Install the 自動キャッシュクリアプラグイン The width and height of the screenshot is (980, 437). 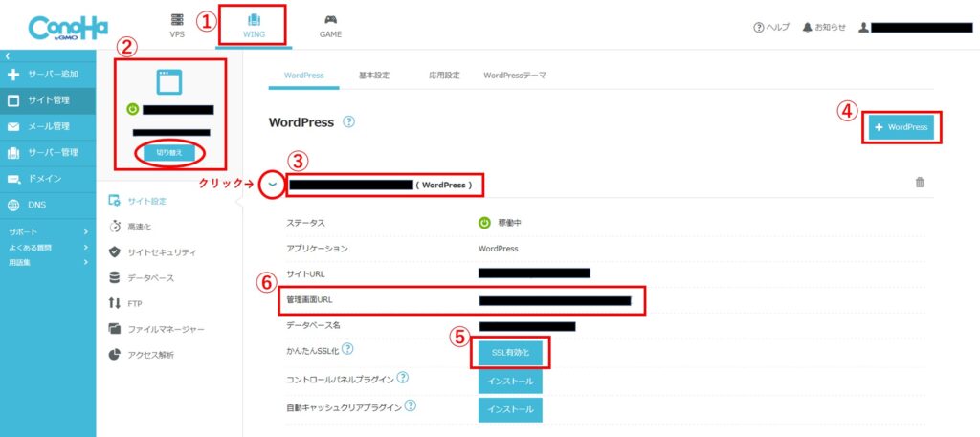tap(511, 410)
